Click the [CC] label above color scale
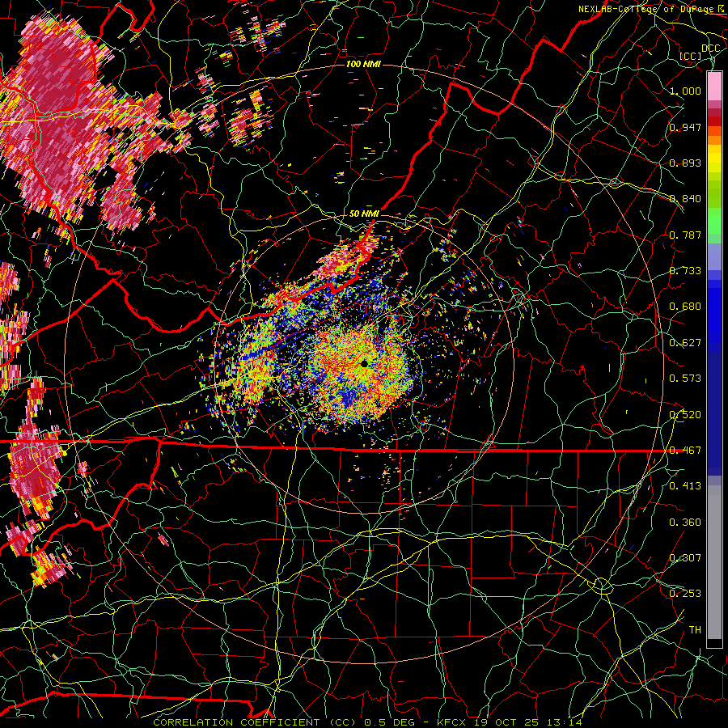Image resolution: width=728 pixels, height=728 pixels. (691, 56)
